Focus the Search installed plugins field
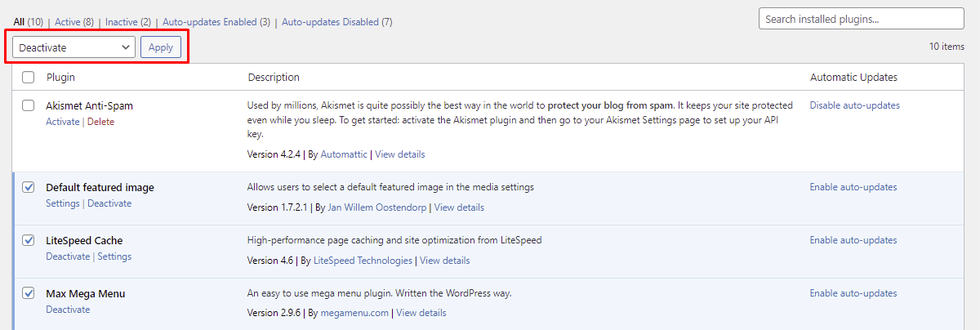 click(862, 19)
